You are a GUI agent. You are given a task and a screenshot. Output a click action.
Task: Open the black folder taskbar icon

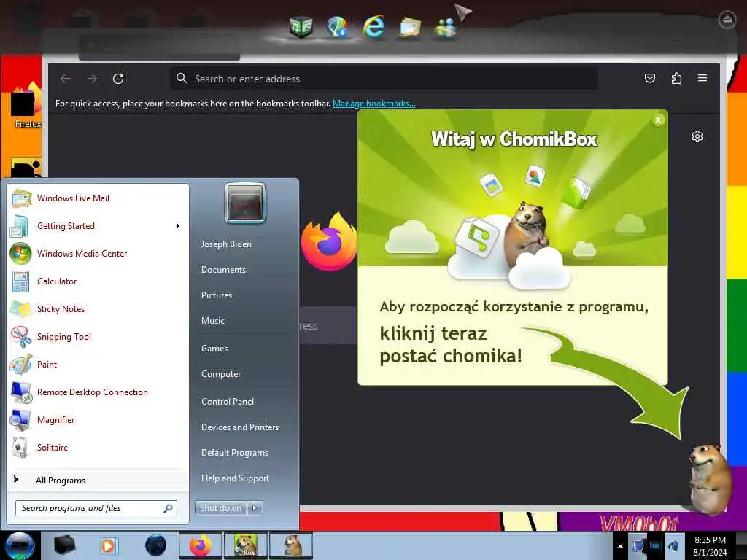(x=64, y=545)
